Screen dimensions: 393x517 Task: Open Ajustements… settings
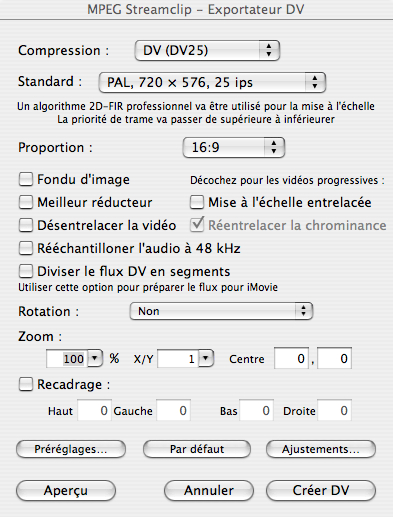[321, 449]
